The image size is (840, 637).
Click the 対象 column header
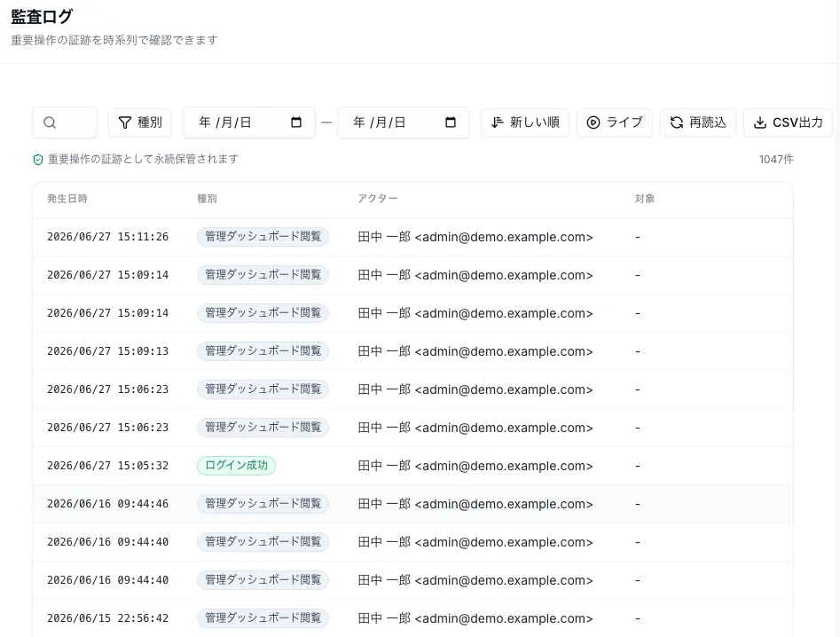[x=645, y=199]
